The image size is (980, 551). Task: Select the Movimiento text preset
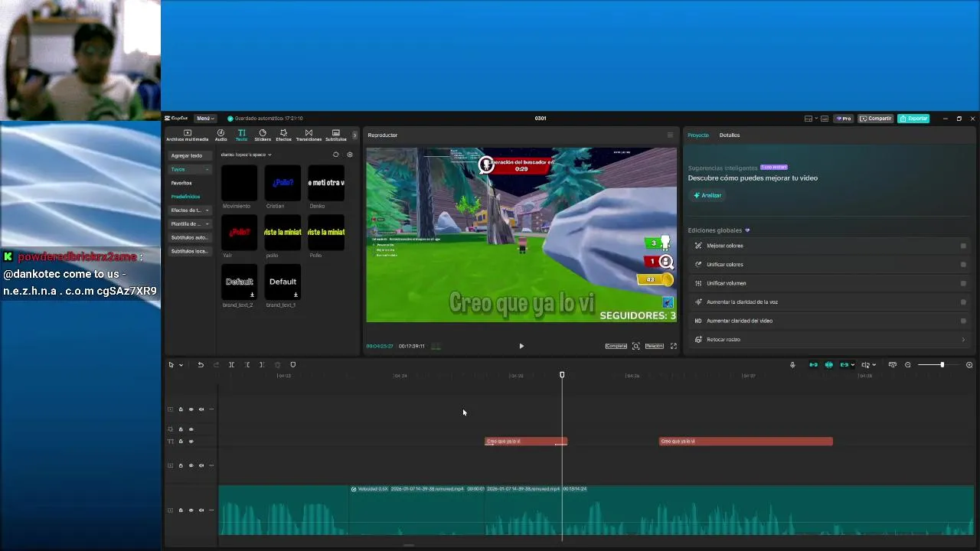click(x=239, y=183)
